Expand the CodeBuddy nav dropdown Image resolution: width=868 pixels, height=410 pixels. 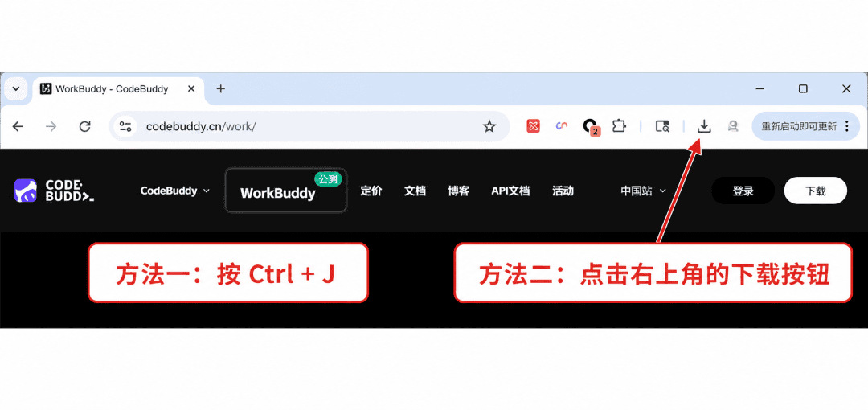point(175,191)
